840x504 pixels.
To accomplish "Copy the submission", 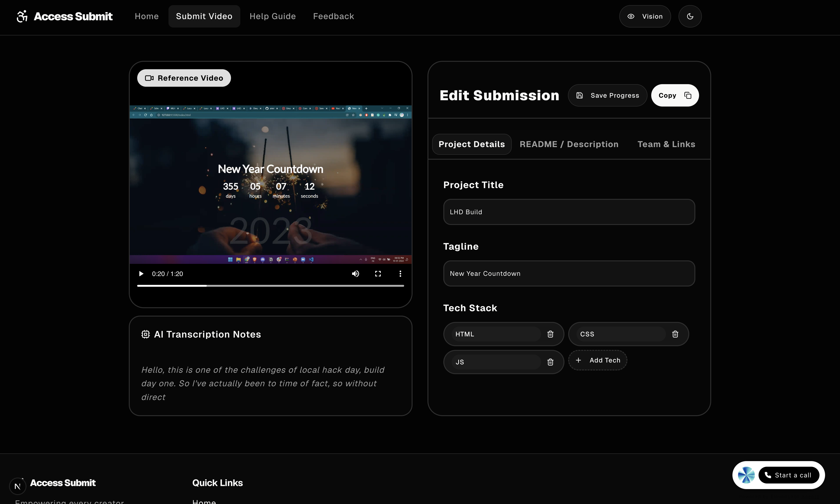I will click(674, 95).
